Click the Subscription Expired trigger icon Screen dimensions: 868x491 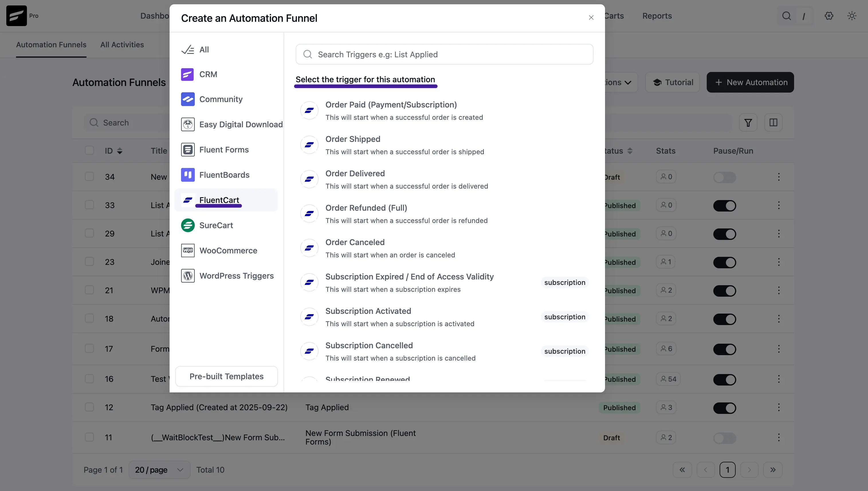(x=309, y=282)
